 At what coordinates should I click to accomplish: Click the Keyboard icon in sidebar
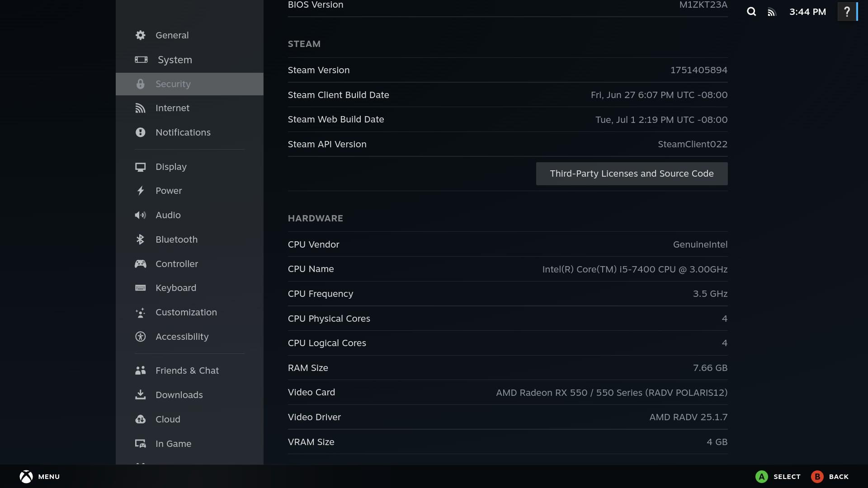point(141,288)
